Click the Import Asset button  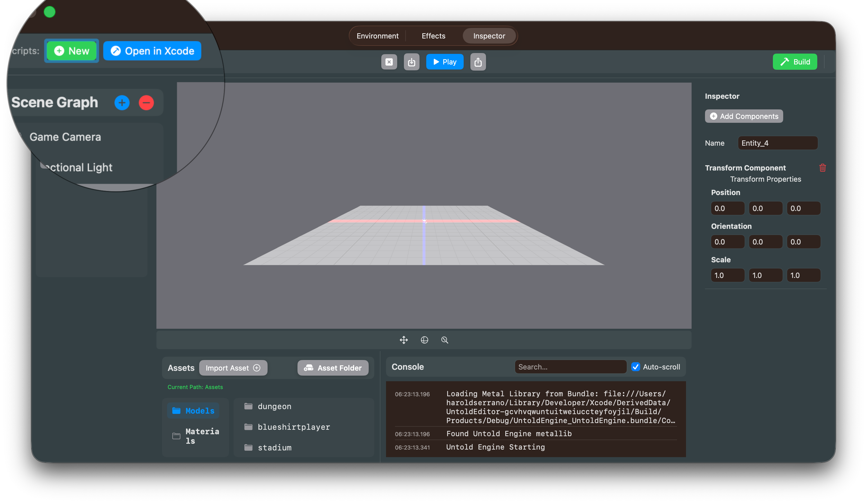click(233, 368)
